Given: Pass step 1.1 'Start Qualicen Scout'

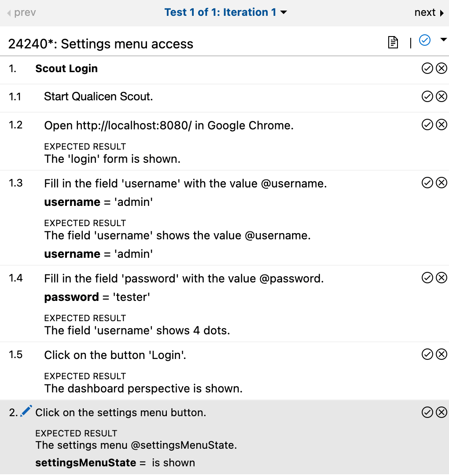Looking at the screenshot, I should pyautogui.click(x=427, y=96).
